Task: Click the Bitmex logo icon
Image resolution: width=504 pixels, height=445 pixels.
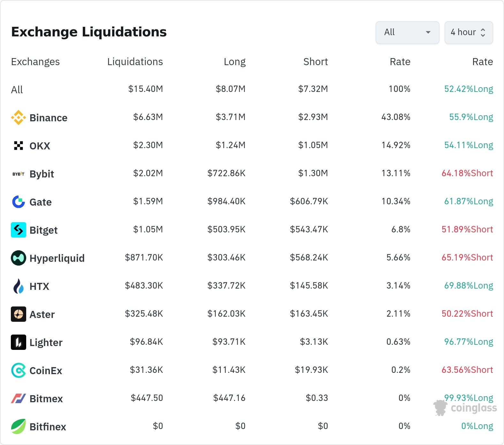Action: tap(19, 398)
